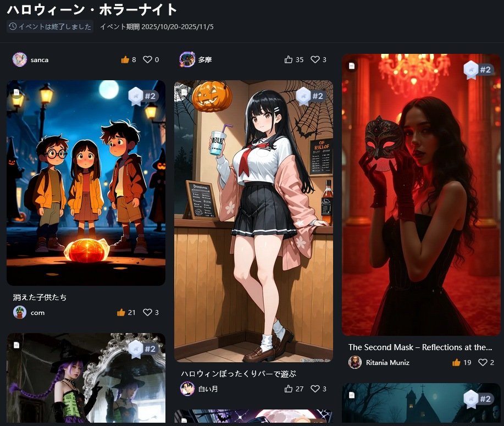Screen dimensions: 504x426
Task: Click thumbs-up on com's post
Action: click(121, 312)
